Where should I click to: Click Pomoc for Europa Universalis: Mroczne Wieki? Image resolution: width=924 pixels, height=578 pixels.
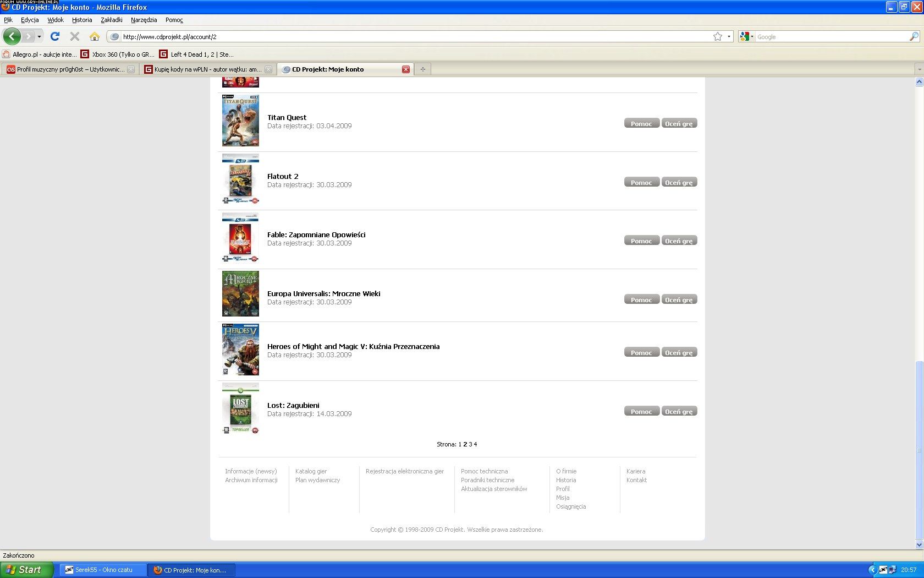[641, 299]
